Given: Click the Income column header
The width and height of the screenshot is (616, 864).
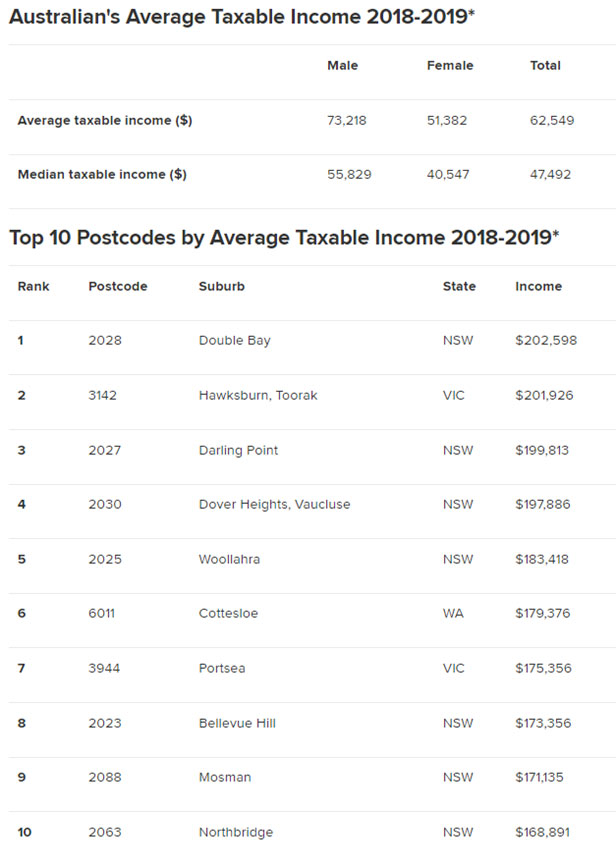Looking at the screenshot, I should pyautogui.click(x=538, y=286).
